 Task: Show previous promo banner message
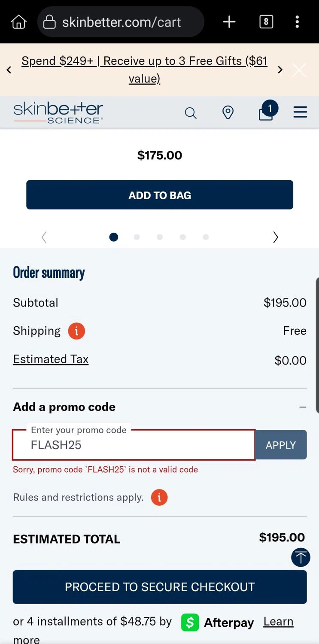coord(9,70)
